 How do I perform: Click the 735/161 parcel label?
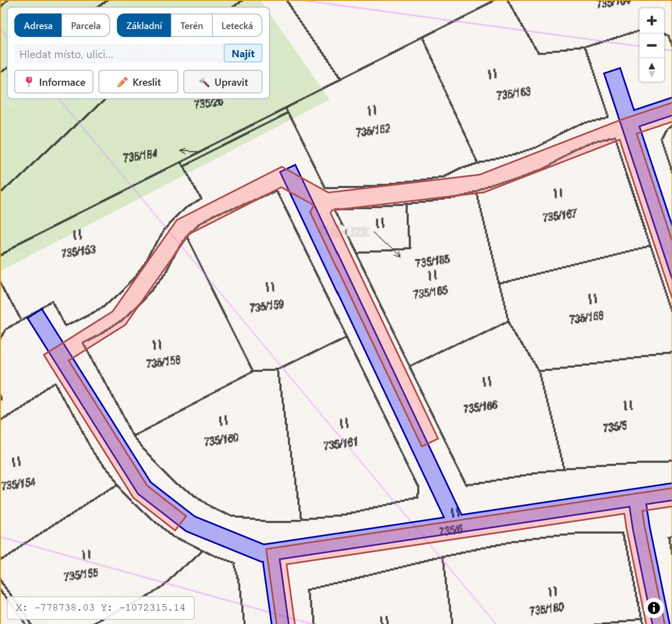[340, 444]
